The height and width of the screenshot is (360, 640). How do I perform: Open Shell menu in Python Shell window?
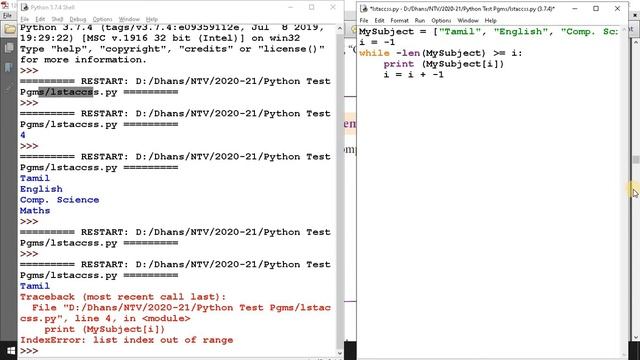coord(57,19)
